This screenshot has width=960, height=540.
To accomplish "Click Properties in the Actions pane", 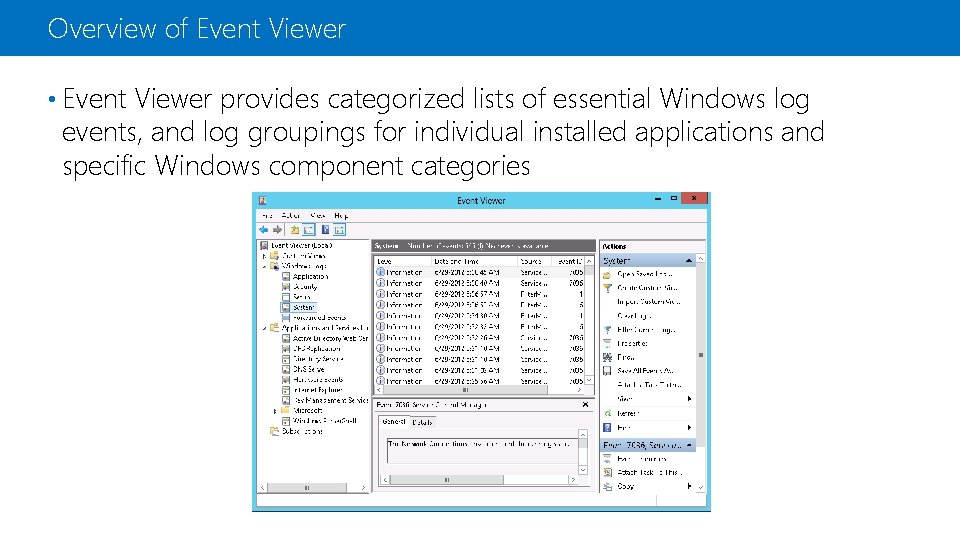I will pos(632,343).
